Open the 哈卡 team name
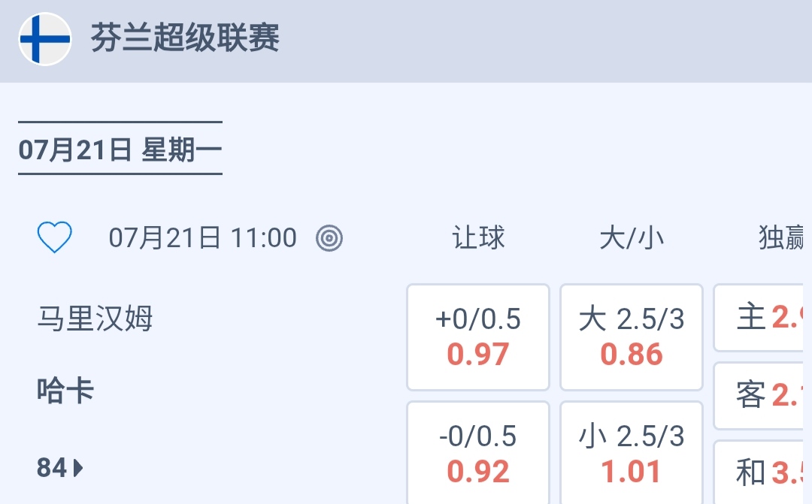812x504 pixels. (x=65, y=391)
